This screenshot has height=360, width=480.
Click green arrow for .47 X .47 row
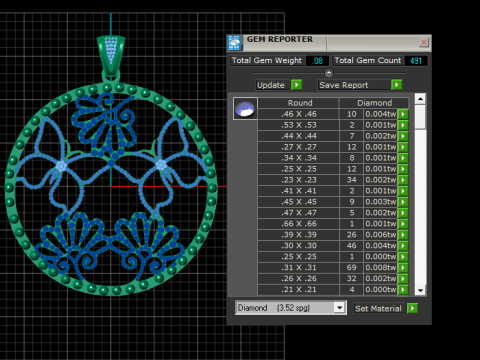point(403,213)
